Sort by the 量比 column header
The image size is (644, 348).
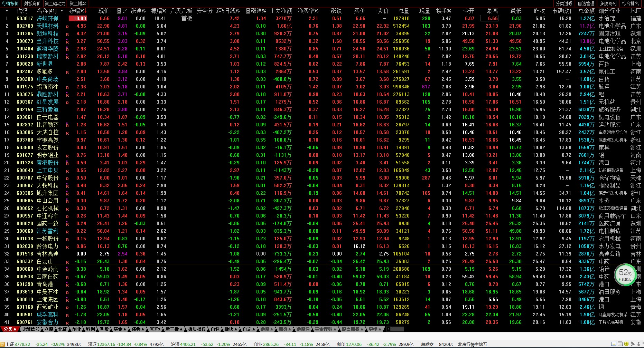tap(122, 11)
